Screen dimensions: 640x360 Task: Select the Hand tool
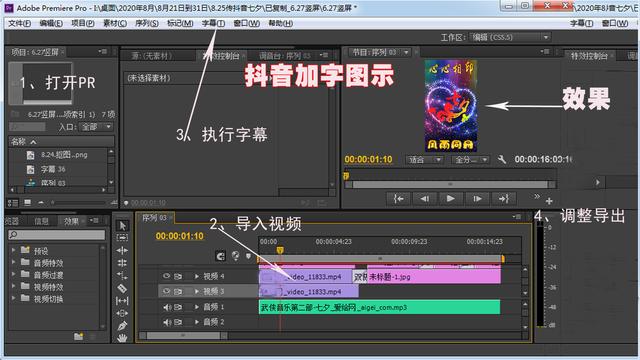click(122, 338)
